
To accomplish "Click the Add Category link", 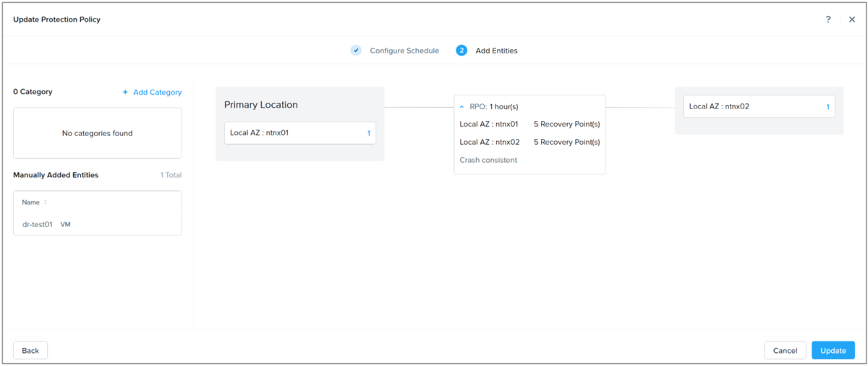I will (158, 93).
